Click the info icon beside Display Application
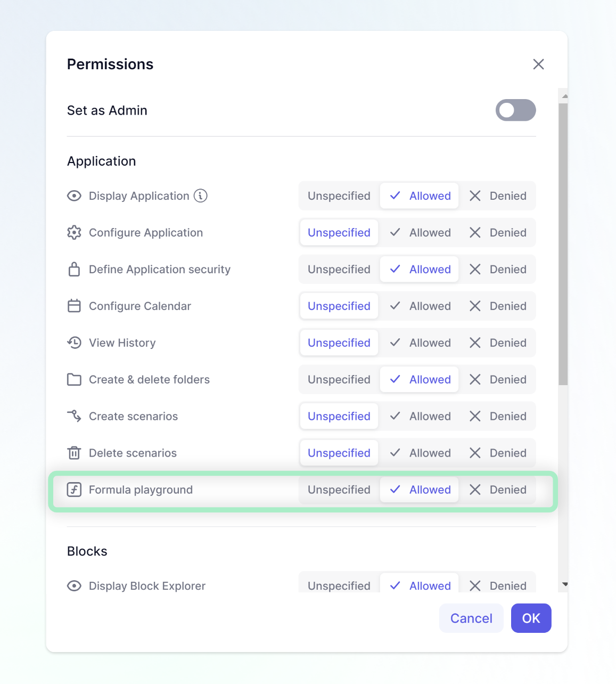Viewport: 616px width, 684px height. pyautogui.click(x=201, y=196)
